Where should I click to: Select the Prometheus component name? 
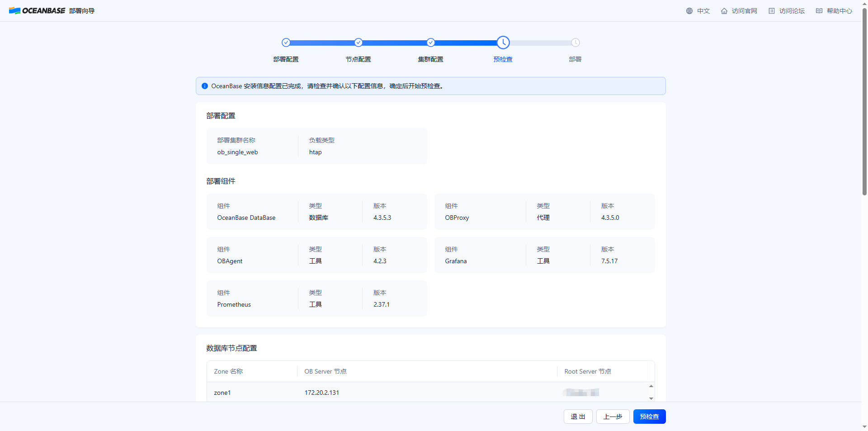point(234,304)
